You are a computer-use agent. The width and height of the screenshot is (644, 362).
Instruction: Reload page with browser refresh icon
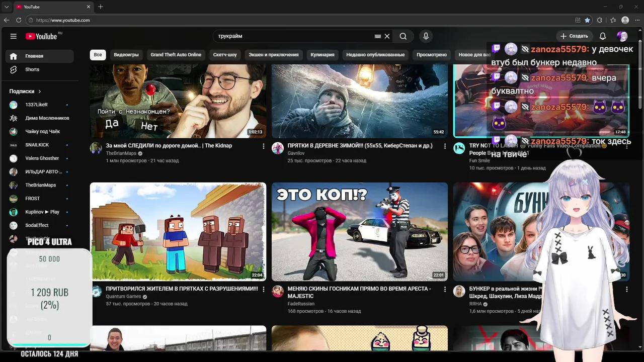(19, 20)
